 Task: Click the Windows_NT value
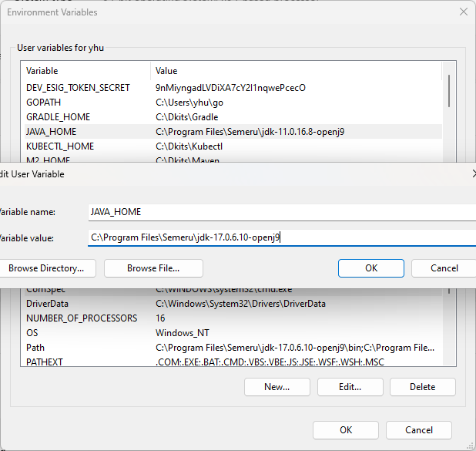(183, 333)
